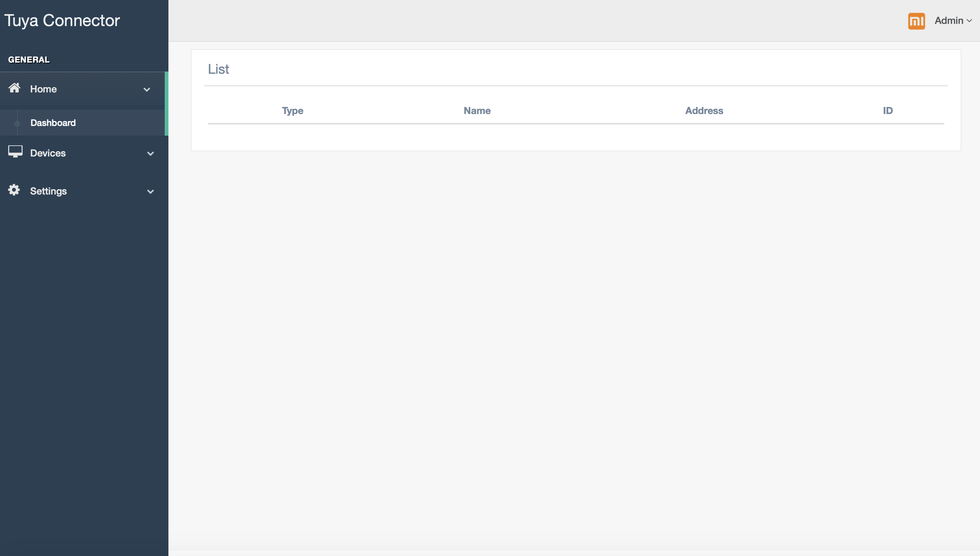Expand the Devices menu chevron

[151, 154]
